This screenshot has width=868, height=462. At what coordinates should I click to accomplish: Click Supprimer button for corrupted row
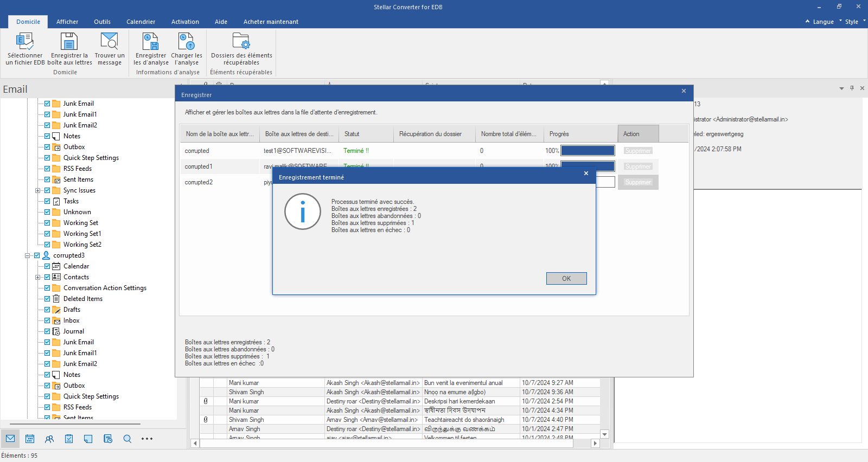[x=638, y=151]
